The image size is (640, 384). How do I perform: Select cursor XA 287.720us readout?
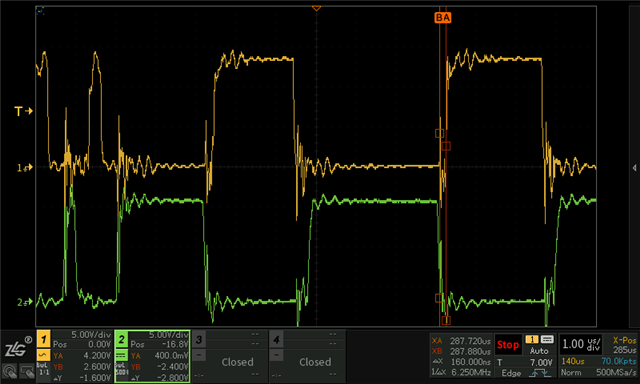(x=461, y=341)
